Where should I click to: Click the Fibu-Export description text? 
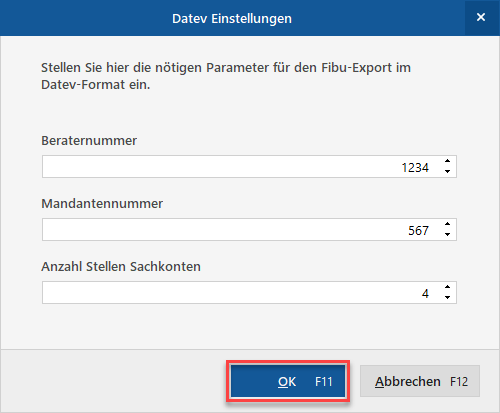[x=226, y=76]
